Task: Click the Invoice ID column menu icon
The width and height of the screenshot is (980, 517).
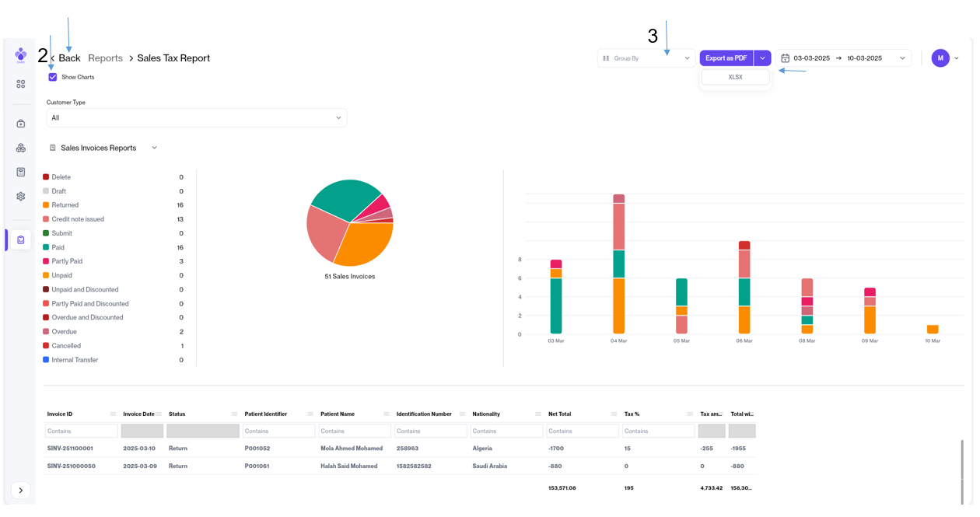Action: [x=113, y=414]
